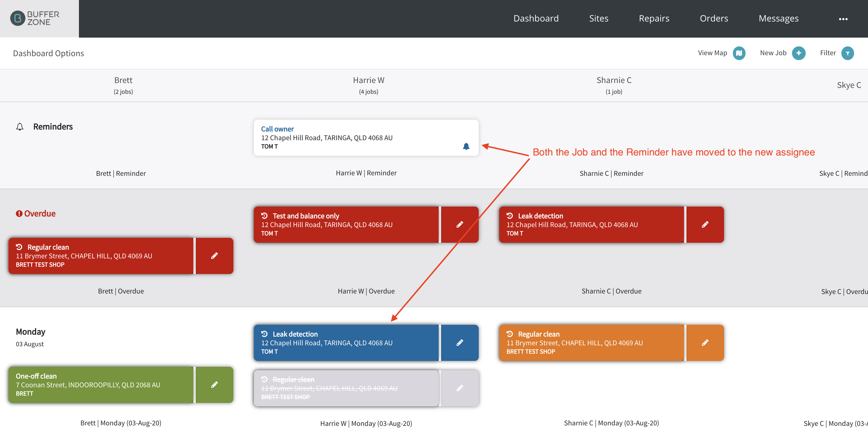Edit Sharnie C's orange Regular clean job
Screen dimensions: 868x431
point(705,343)
